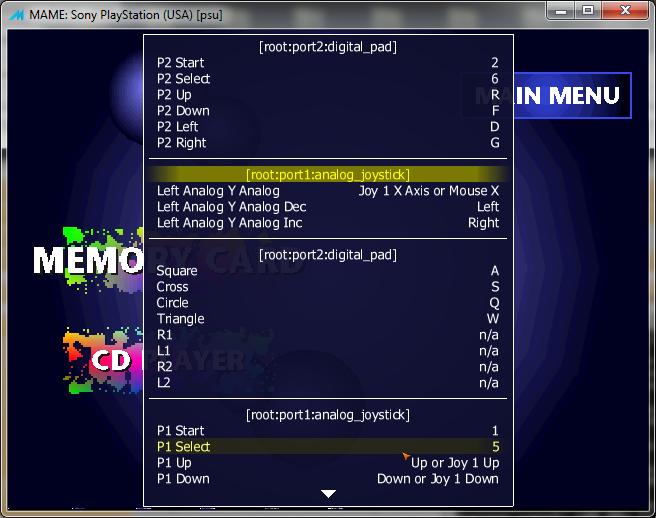Click the down arrow at the menu bottom
This screenshot has height=518, width=656.
pyautogui.click(x=328, y=494)
